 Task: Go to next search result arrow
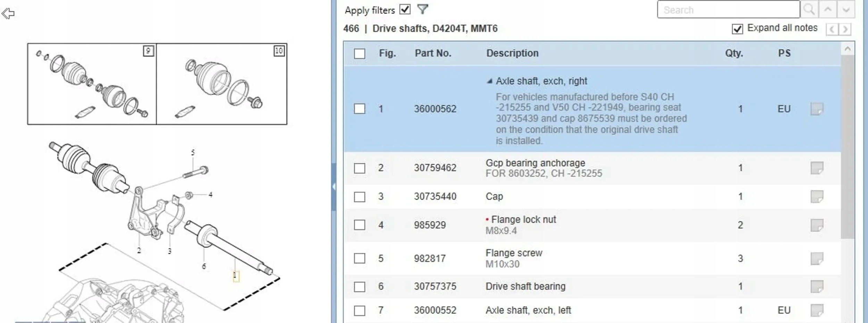(846, 9)
